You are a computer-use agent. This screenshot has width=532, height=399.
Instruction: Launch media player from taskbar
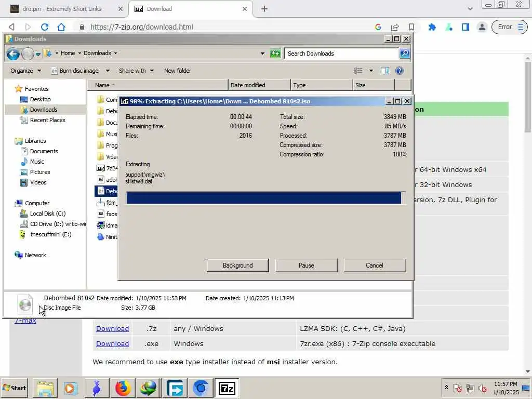click(x=71, y=388)
